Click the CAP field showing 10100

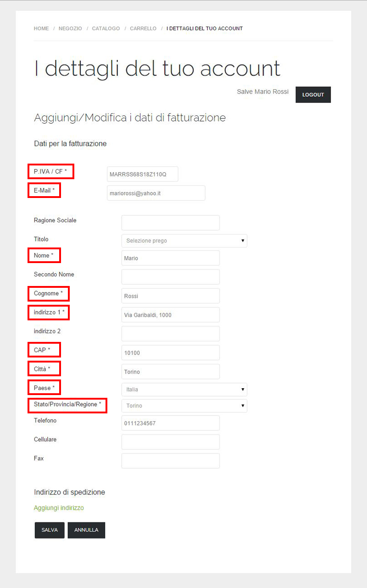tap(171, 352)
